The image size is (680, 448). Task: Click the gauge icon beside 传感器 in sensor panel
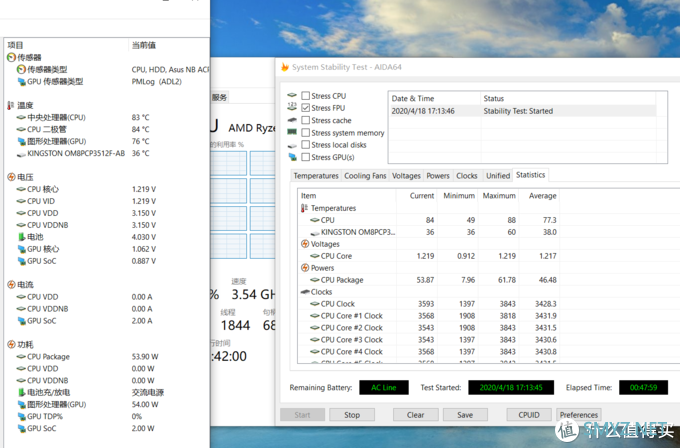tap(12, 57)
